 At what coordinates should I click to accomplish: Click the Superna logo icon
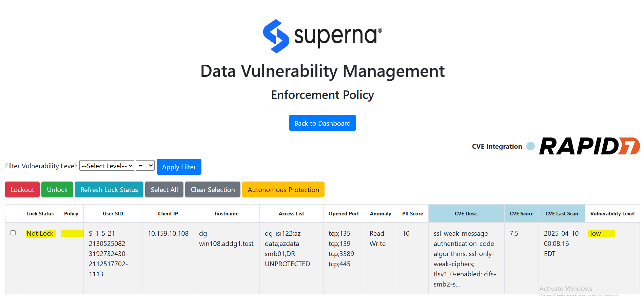point(276,36)
